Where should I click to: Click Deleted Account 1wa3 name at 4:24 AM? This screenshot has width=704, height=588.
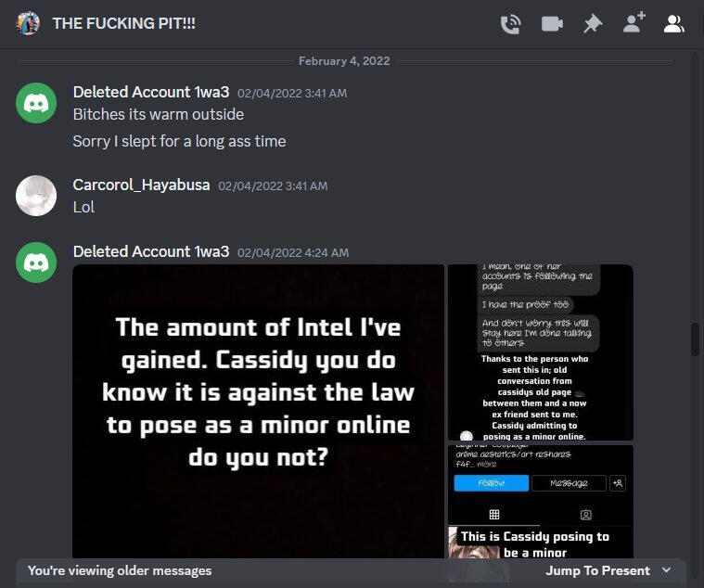151,251
